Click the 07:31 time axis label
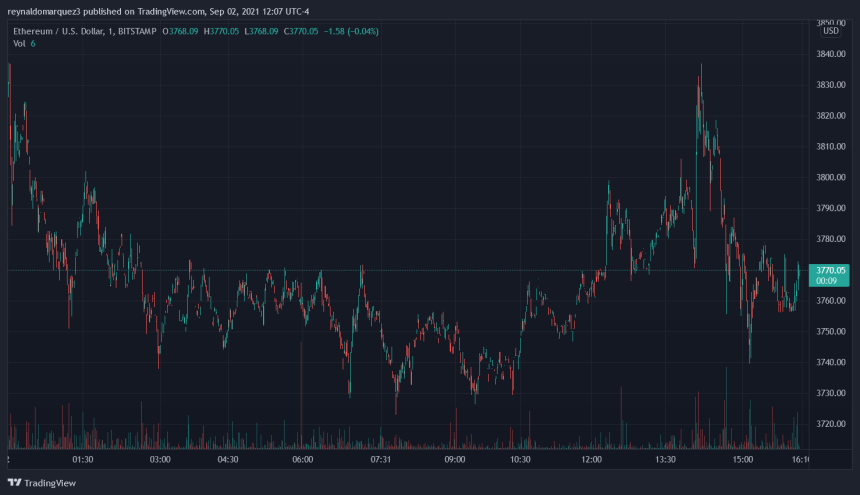Viewport: 860px width, 495px height. [381, 459]
